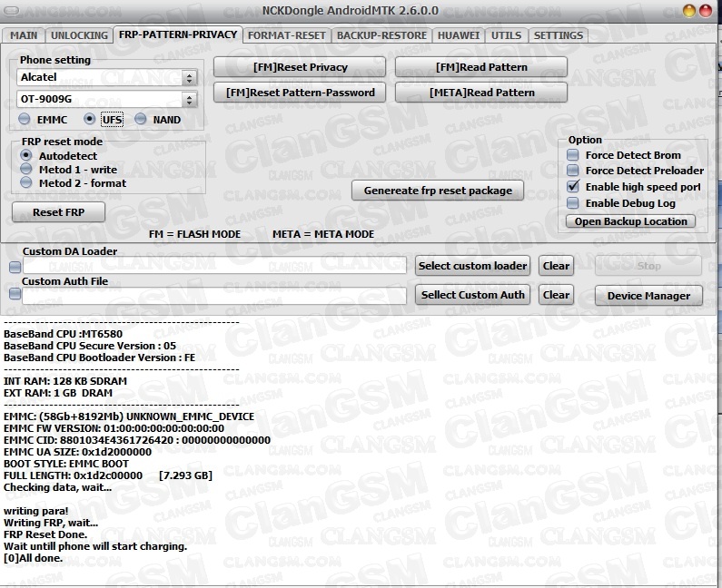This screenshot has height=588, width=722.
Task: Select the UFS storage radio button
Action: (x=89, y=119)
